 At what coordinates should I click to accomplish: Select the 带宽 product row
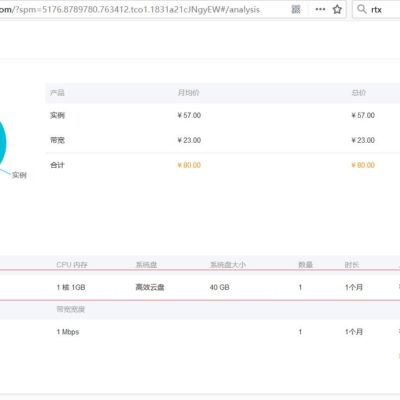coord(223,140)
